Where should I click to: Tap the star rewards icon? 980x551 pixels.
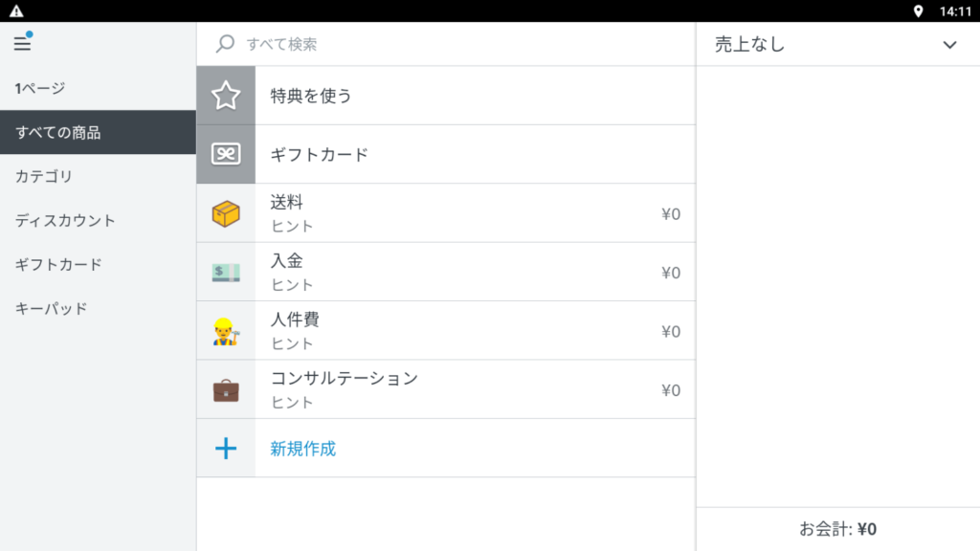pyautogui.click(x=226, y=96)
